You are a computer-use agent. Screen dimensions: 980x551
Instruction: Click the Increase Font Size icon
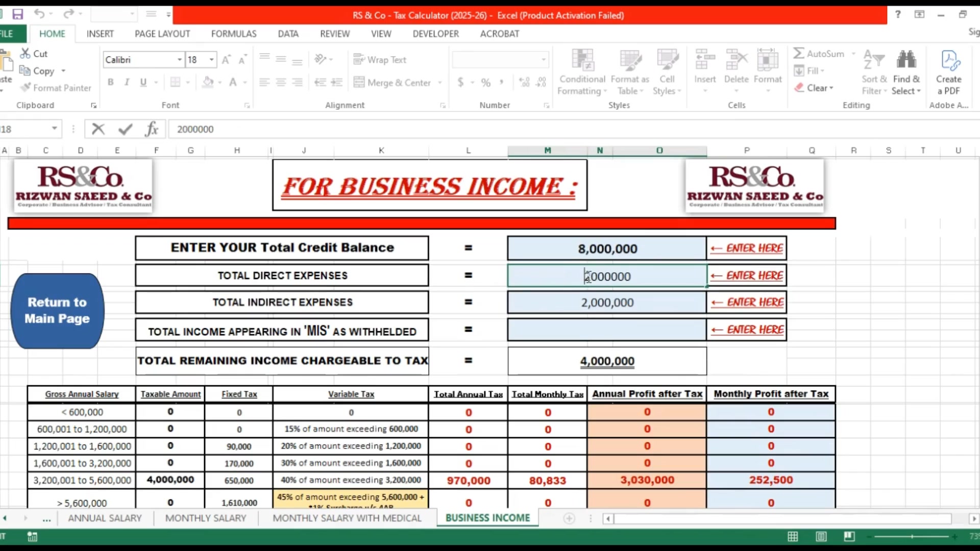[x=226, y=60]
